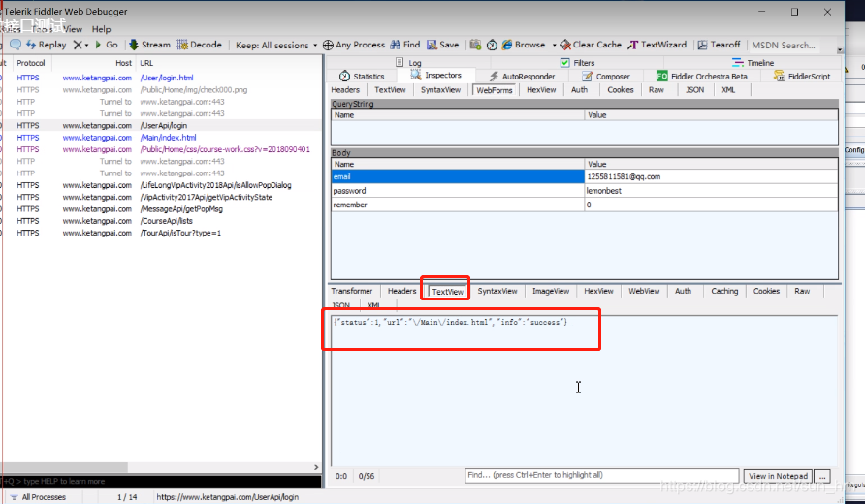Viewport: 865px width, 504px height.
Task: Click the View in Notepad button
Action: tap(778, 476)
